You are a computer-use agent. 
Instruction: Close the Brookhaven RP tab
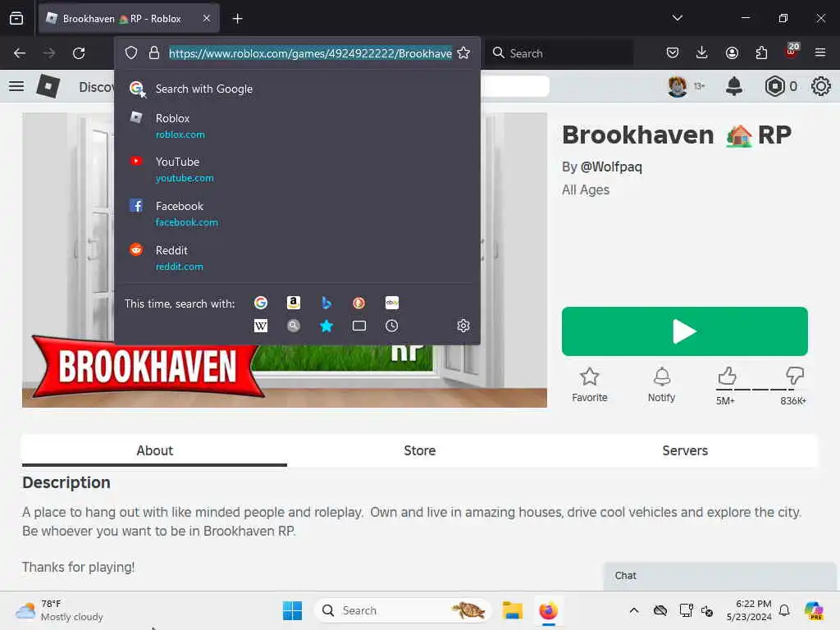click(207, 18)
